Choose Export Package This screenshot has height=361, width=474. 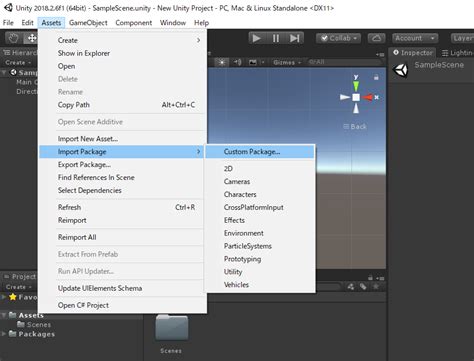[x=122, y=165]
